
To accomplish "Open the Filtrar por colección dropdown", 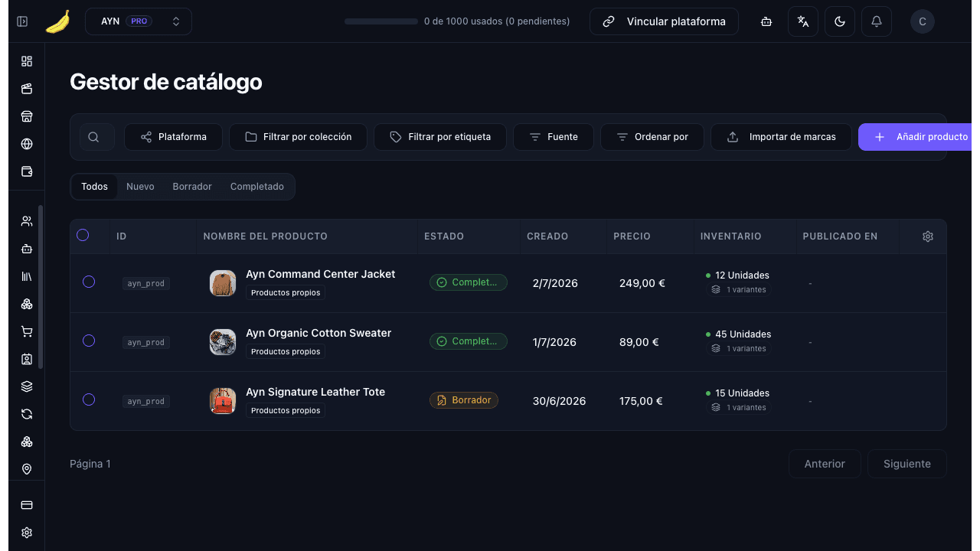I will pos(298,137).
